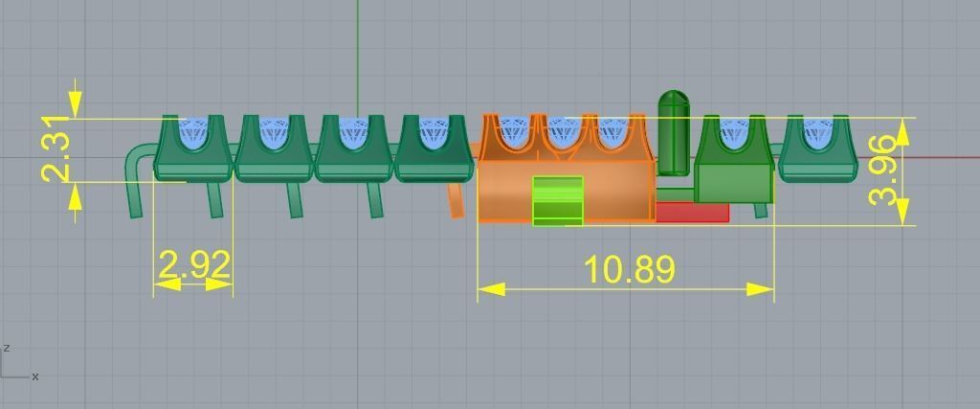
Task: Select the dark green rounded pin
Action: coord(674,132)
